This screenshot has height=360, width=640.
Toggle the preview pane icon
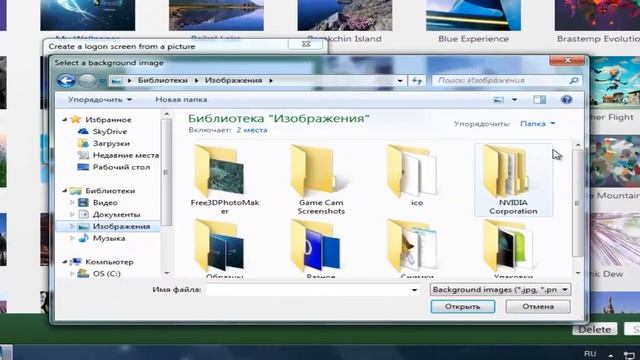click(539, 100)
